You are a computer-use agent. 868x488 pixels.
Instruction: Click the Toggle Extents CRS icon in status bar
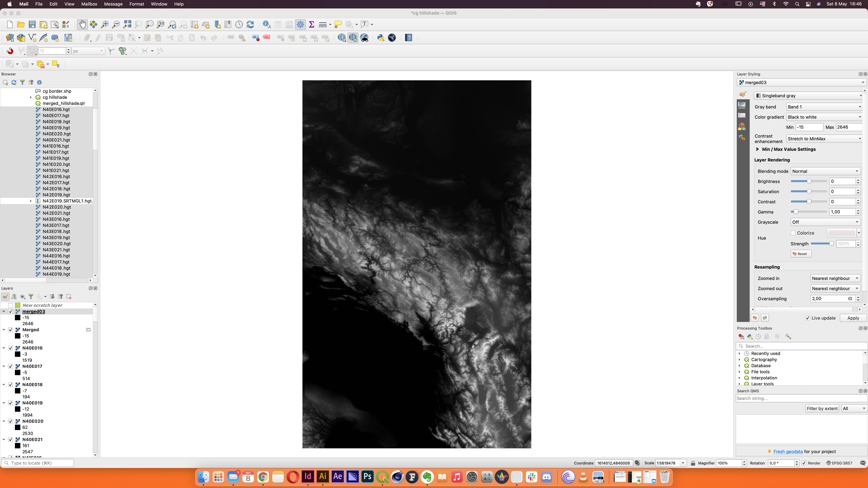pos(637,463)
